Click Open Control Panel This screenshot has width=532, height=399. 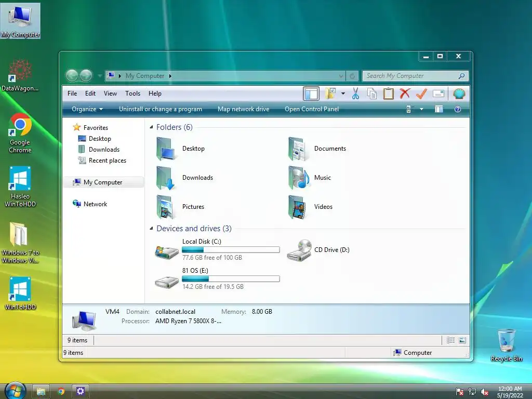click(x=312, y=109)
